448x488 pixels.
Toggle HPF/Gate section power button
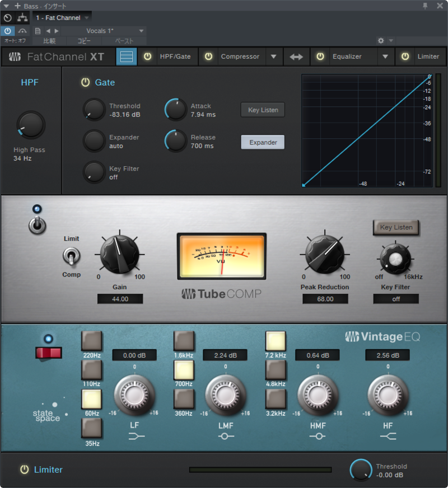(148, 57)
